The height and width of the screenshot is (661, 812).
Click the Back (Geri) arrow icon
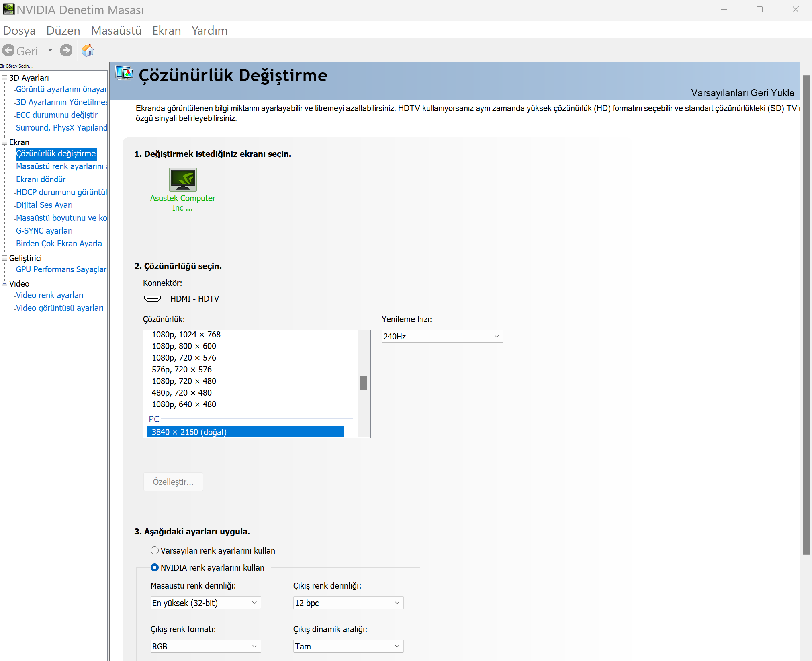(8, 51)
